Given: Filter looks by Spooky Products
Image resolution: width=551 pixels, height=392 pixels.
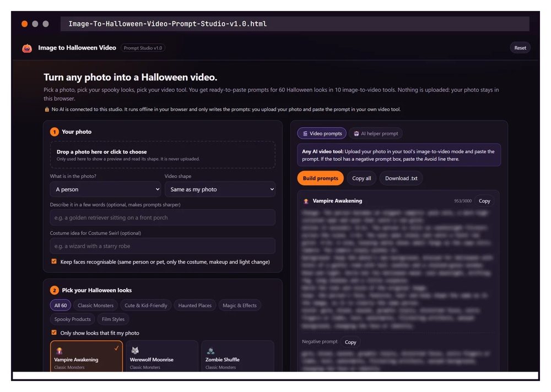Looking at the screenshot, I should click(x=72, y=319).
